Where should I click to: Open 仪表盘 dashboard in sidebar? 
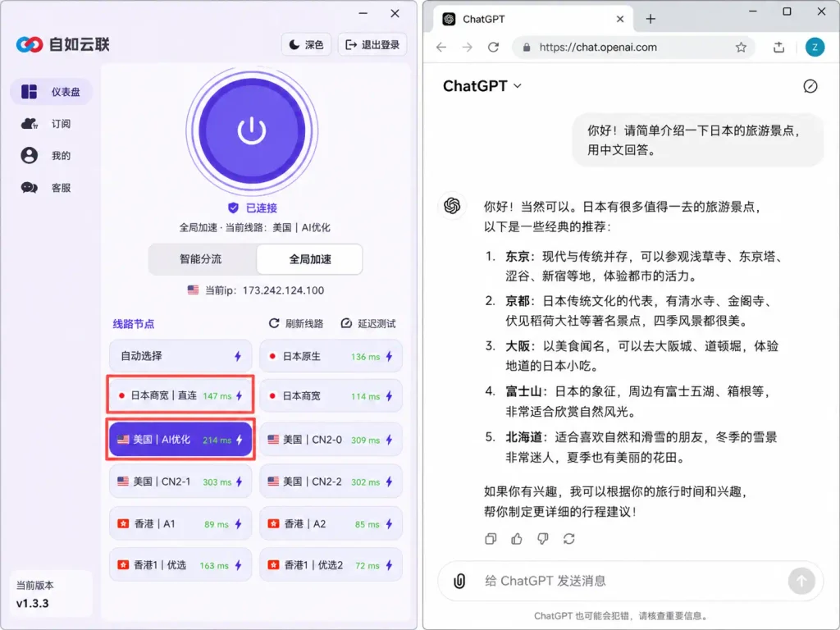point(51,92)
